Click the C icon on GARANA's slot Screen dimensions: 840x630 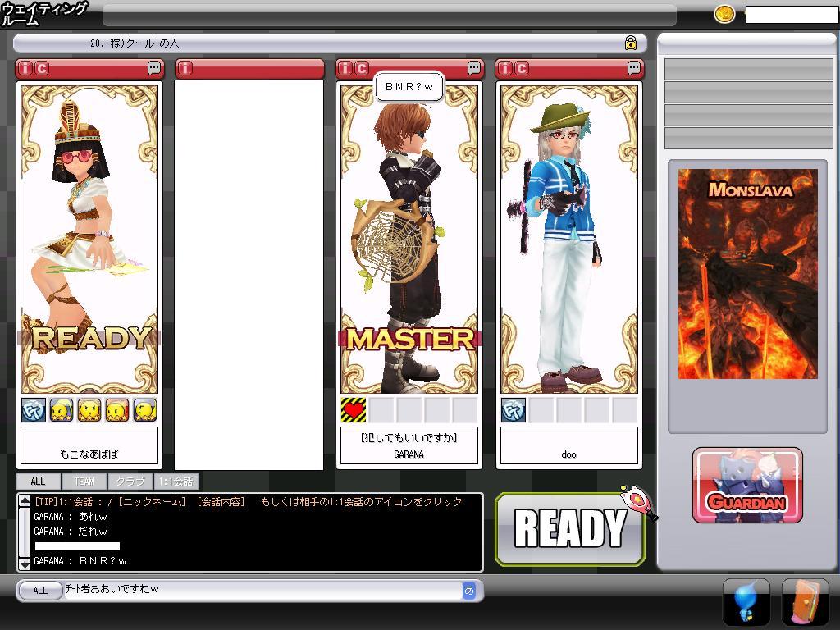click(362, 68)
